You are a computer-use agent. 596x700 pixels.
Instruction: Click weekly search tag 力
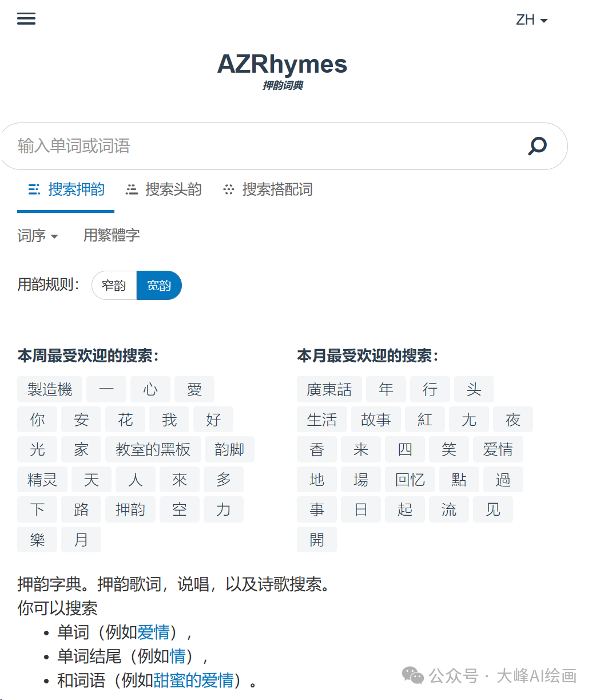[x=224, y=509]
